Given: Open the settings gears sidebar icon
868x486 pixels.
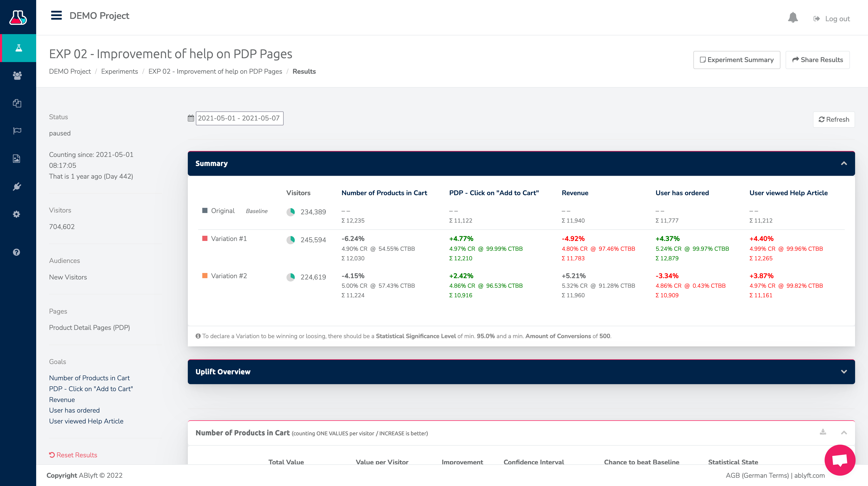Looking at the screenshot, I should 17,214.
